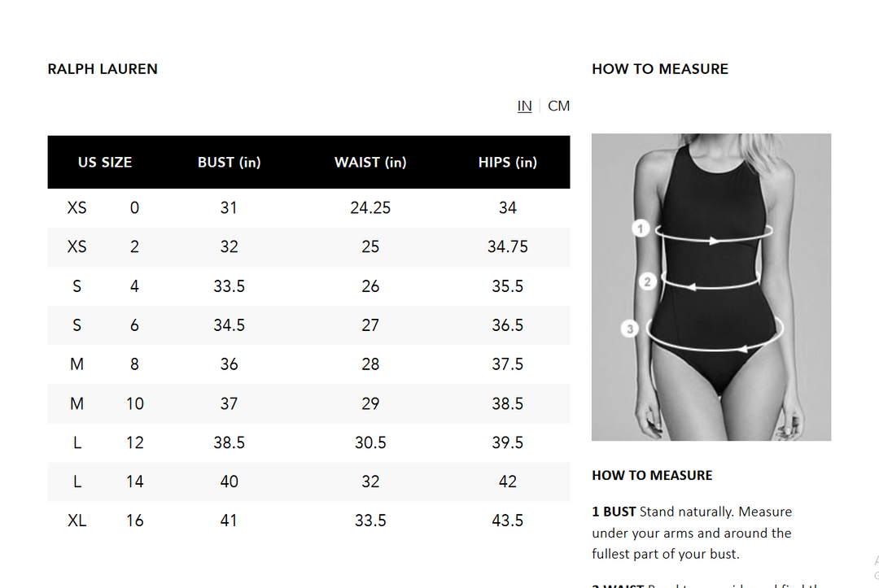Viewport: 879px width, 588px height.
Task: Select waist measurement marker 2 on diagram
Action: 647,281
